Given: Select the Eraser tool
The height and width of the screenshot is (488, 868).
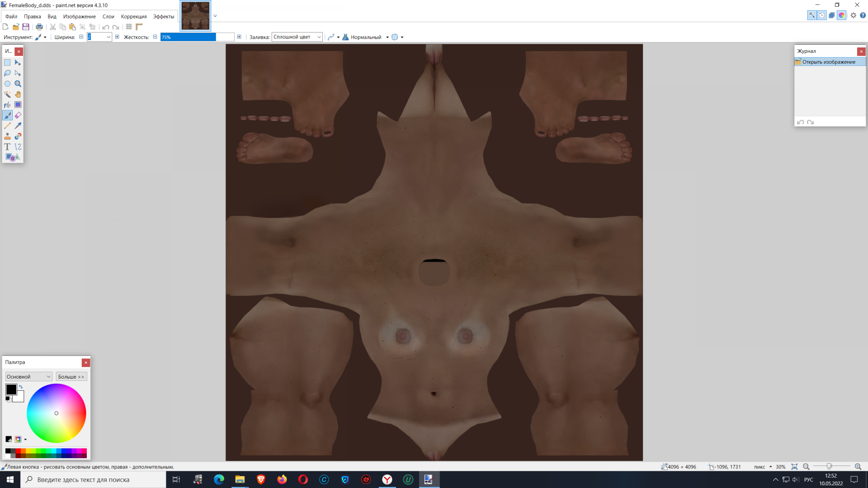Looking at the screenshot, I should point(18,115).
